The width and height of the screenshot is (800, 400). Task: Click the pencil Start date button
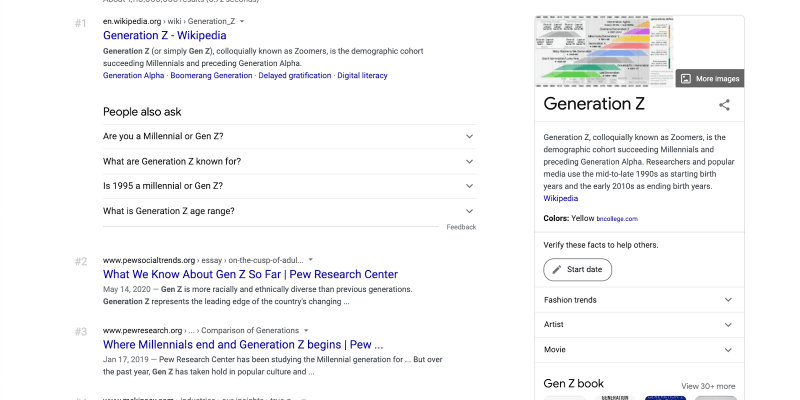(x=577, y=269)
